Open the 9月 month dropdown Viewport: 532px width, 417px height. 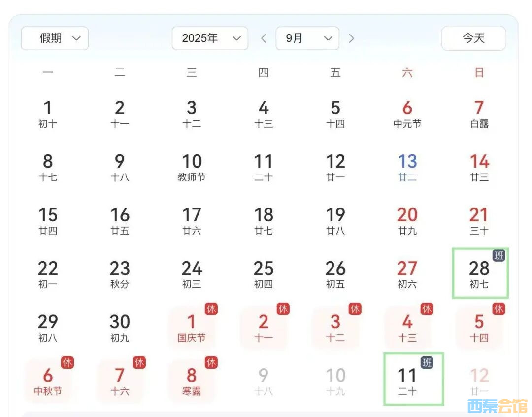tap(307, 38)
